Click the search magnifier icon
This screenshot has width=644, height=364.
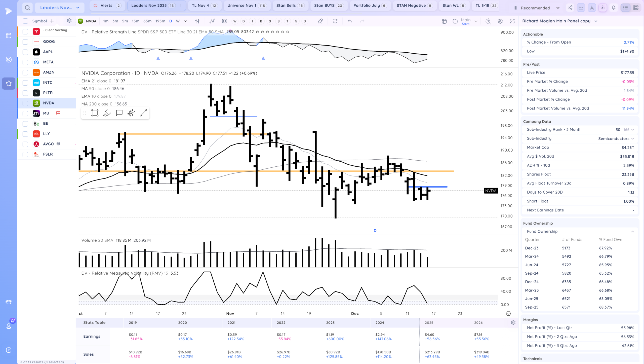[x=27, y=8]
